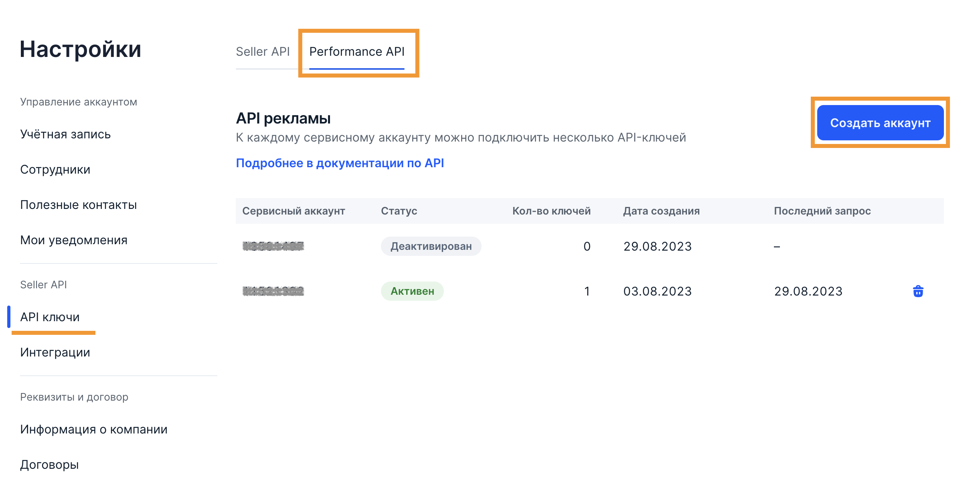The width and height of the screenshot is (980, 482).
Task: Open the Интеграции section
Action: click(x=55, y=352)
